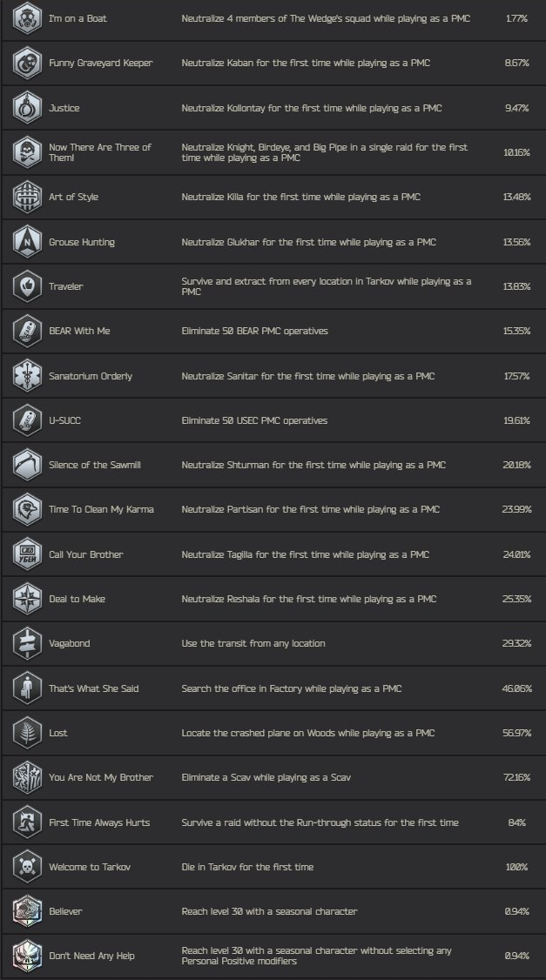Image resolution: width=546 pixels, height=980 pixels.
Task: Select the Vagabond signpost icon
Action: (x=28, y=643)
